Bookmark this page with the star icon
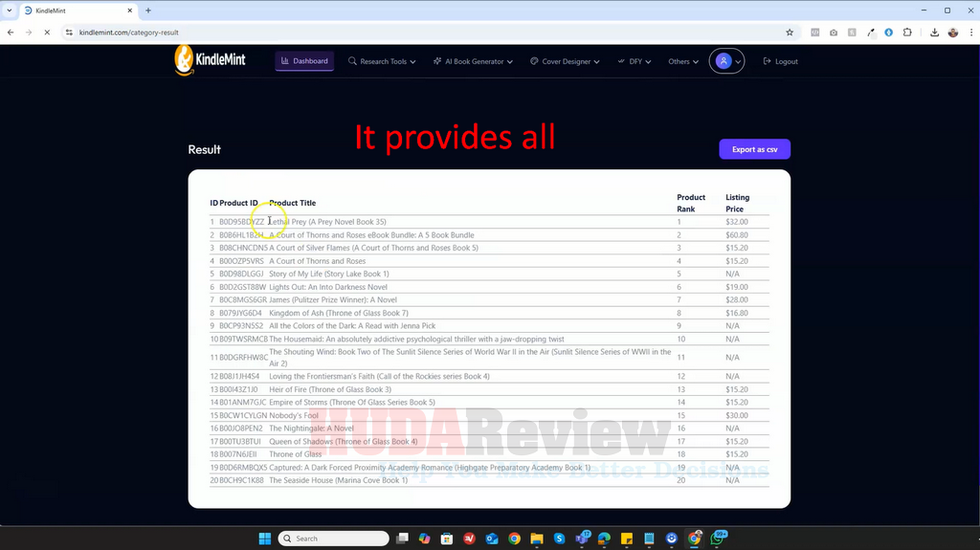The width and height of the screenshot is (980, 550). (790, 32)
